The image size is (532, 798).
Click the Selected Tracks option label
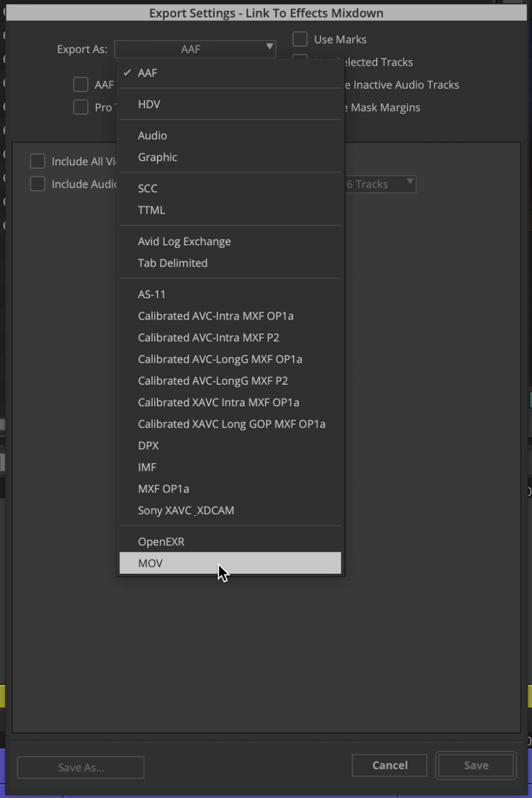click(379, 62)
